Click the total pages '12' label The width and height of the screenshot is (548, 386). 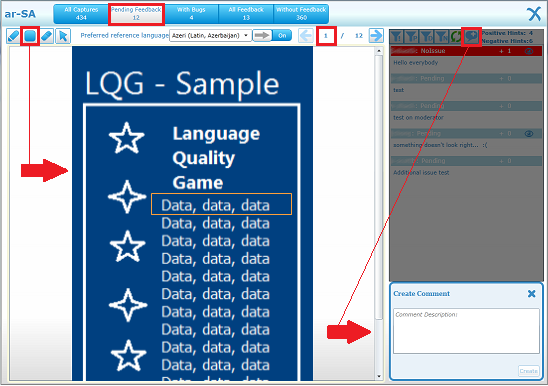tap(359, 36)
